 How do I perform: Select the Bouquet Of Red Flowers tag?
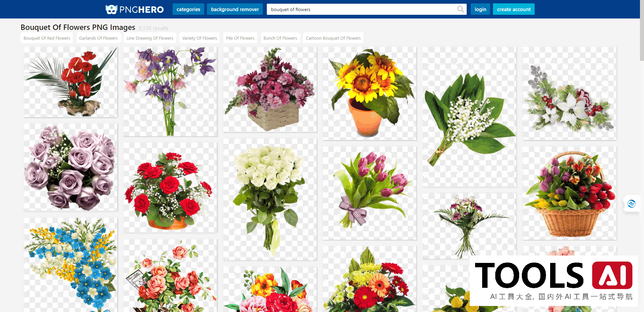(x=47, y=38)
